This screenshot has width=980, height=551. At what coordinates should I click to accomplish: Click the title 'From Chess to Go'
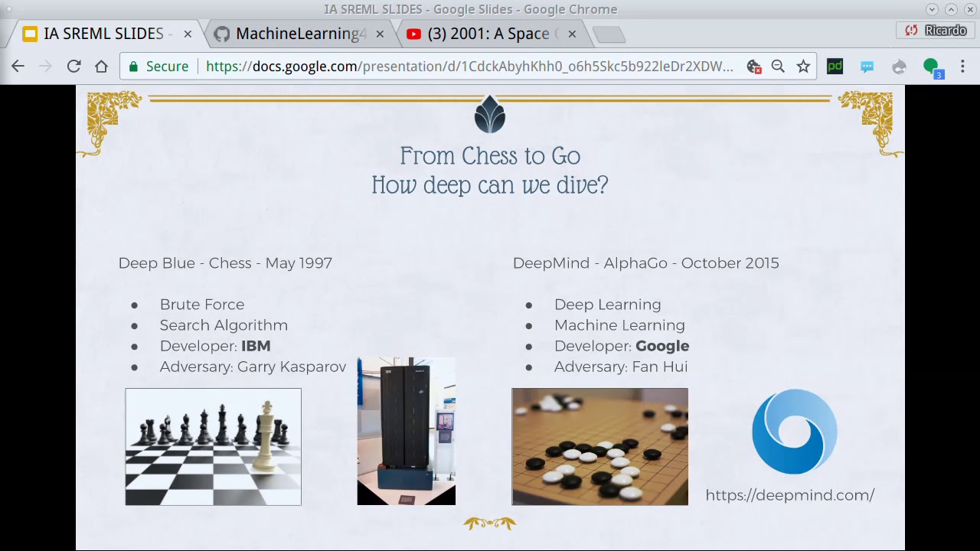click(x=490, y=156)
